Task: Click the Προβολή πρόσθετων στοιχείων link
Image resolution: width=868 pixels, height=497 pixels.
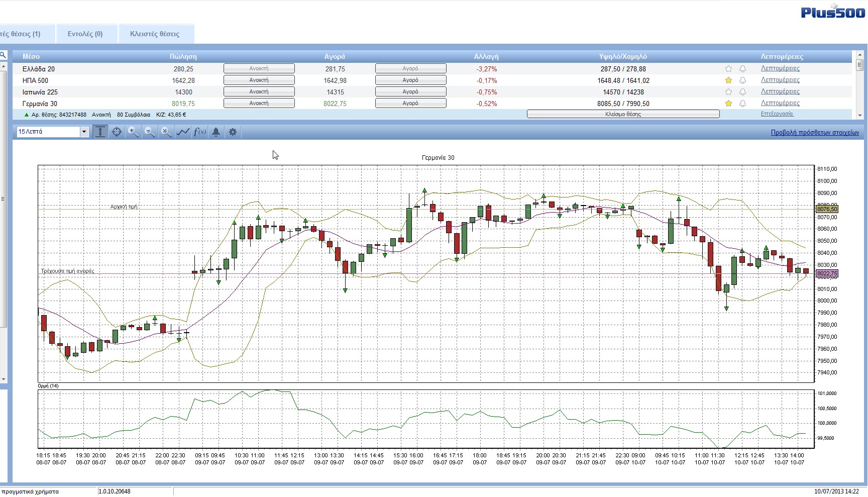Action: [815, 133]
